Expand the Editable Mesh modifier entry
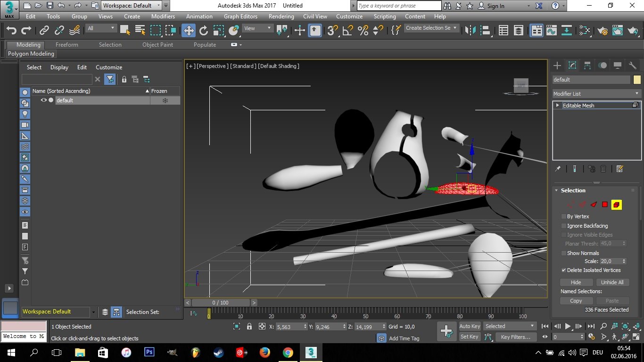The width and height of the screenshot is (644, 362). click(x=558, y=105)
